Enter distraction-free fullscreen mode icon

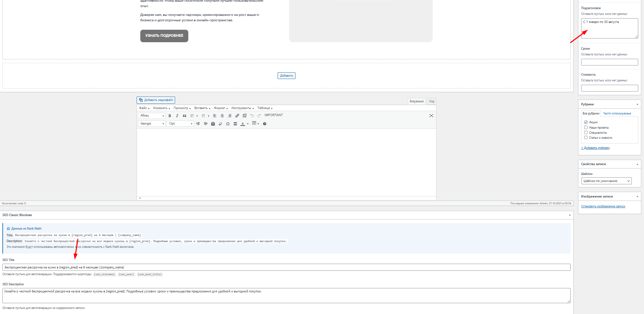coord(431,116)
